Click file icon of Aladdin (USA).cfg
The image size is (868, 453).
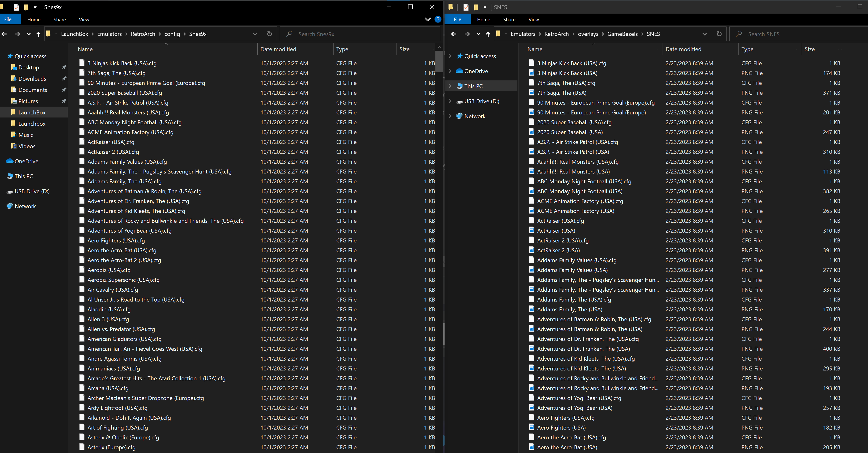[82, 309]
